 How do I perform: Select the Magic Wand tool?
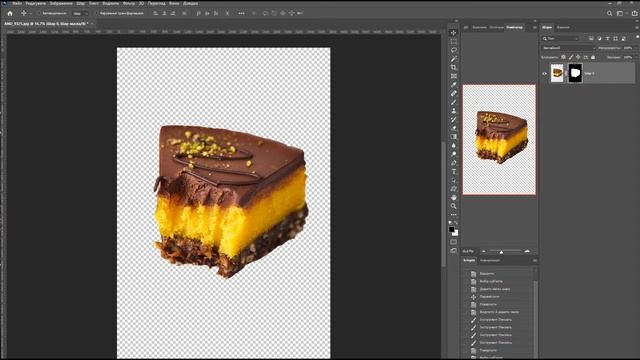(453, 59)
